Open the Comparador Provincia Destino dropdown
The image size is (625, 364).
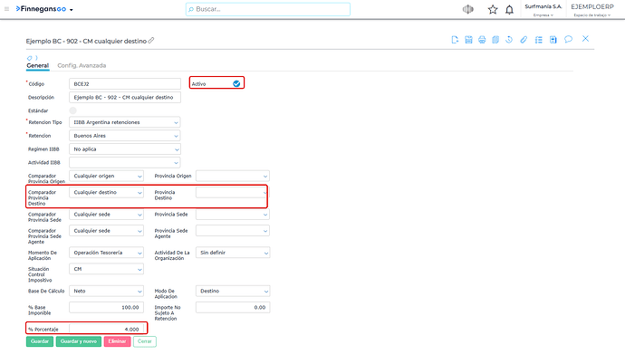point(106,192)
